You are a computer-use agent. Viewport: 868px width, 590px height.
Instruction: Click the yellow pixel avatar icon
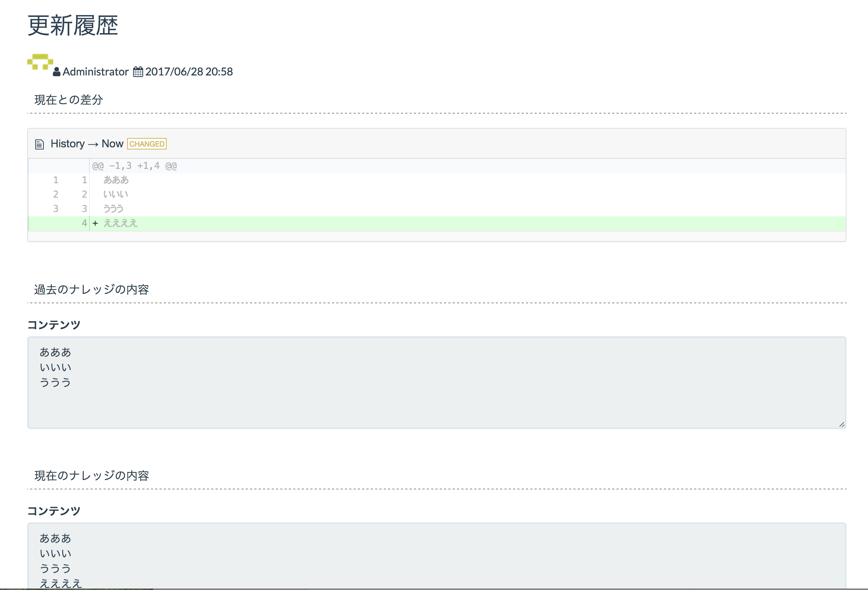tap(40, 64)
